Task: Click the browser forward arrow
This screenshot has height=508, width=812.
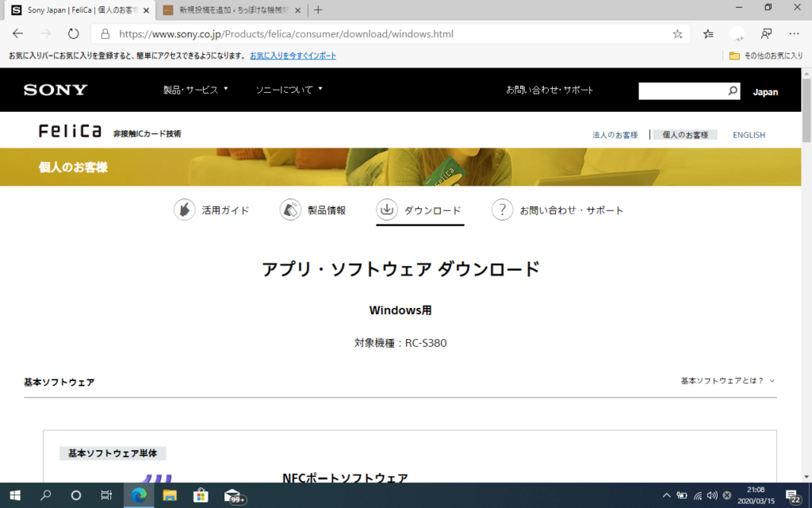Action: [45, 33]
